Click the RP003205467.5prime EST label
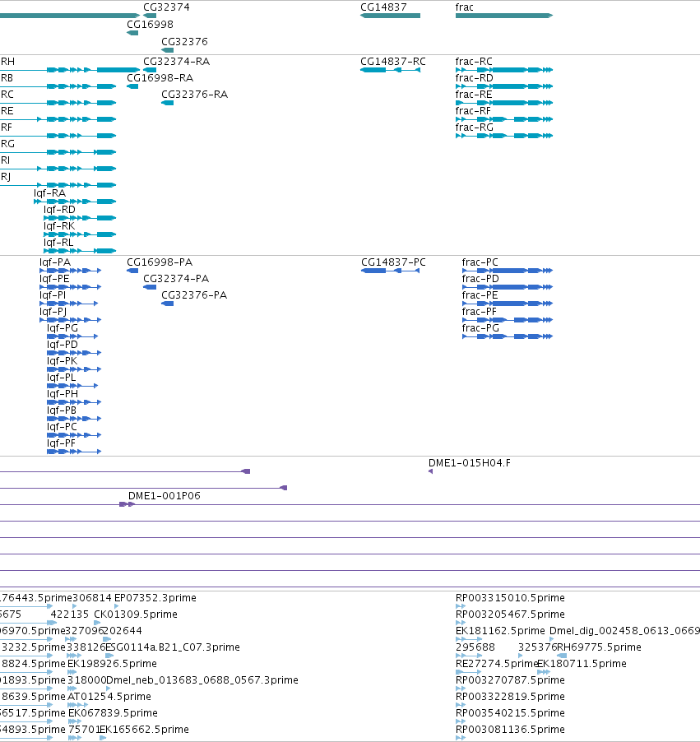The width and height of the screenshot is (700, 742). point(510,614)
